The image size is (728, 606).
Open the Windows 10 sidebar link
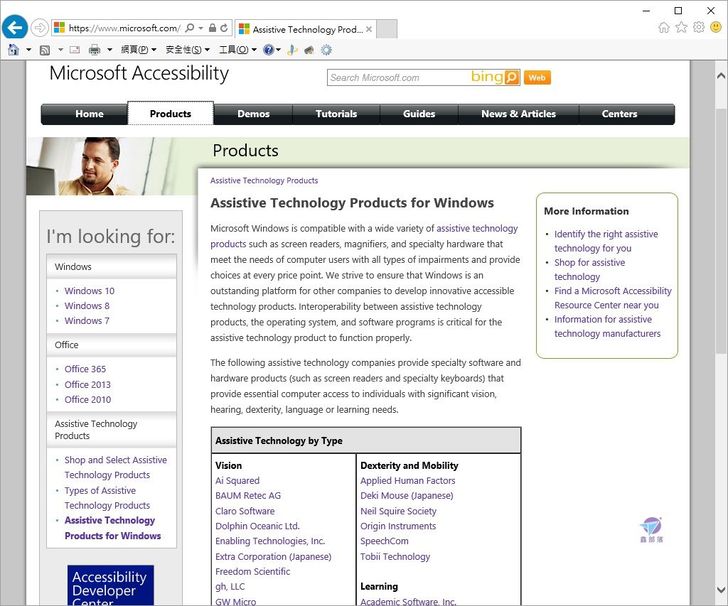(89, 291)
